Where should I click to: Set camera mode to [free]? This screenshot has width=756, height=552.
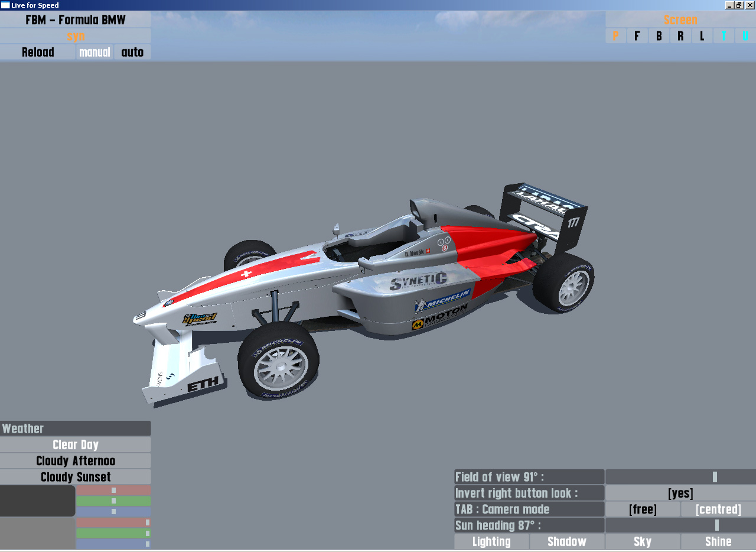click(643, 509)
